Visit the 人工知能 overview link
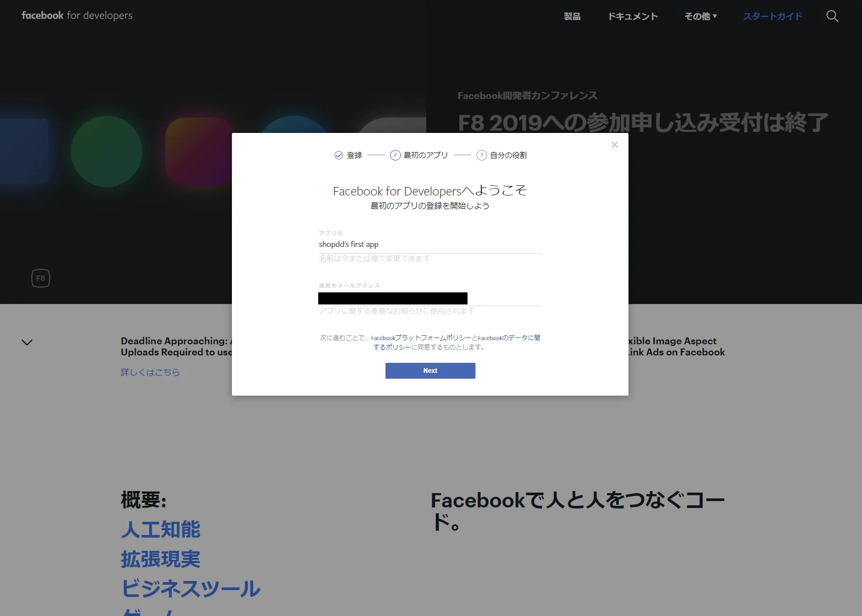 click(160, 530)
